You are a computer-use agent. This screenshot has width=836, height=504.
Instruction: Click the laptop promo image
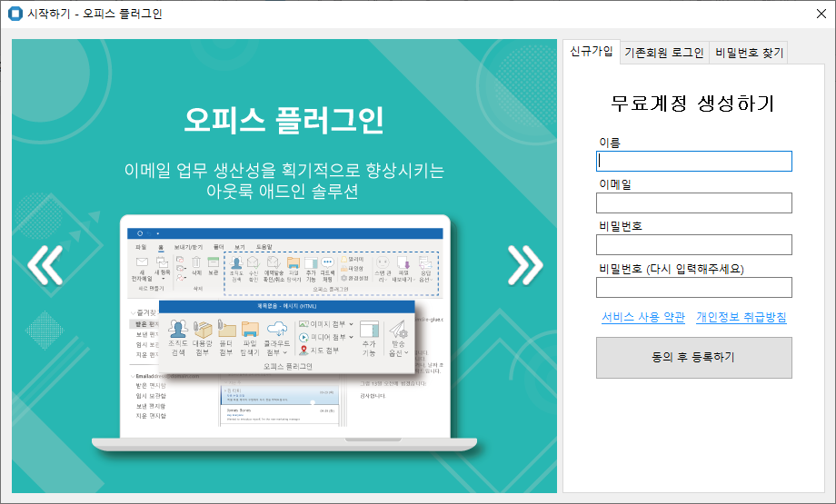[284, 333]
